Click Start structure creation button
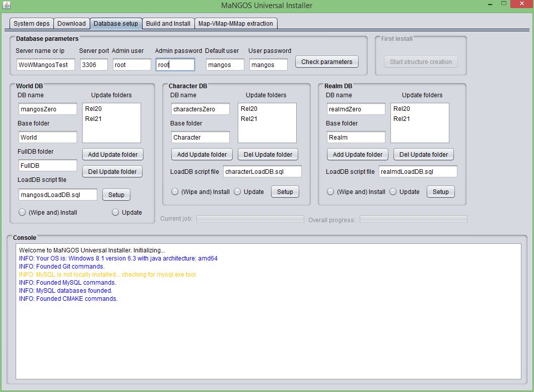 point(421,61)
